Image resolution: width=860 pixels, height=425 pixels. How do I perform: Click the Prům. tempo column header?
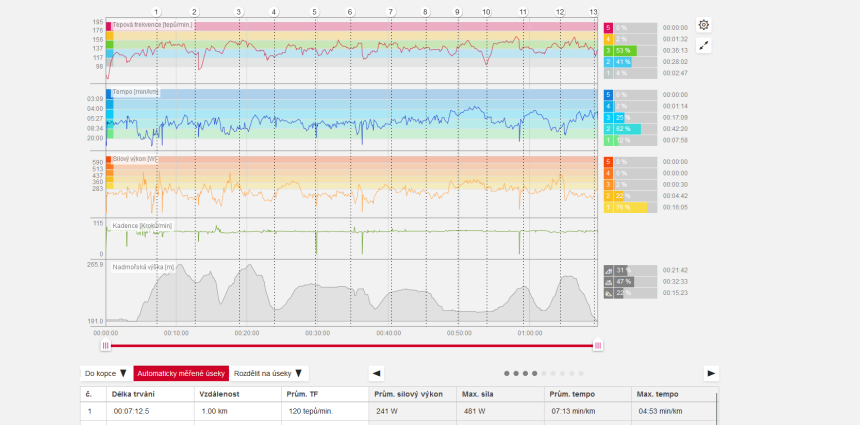(x=588, y=394)
